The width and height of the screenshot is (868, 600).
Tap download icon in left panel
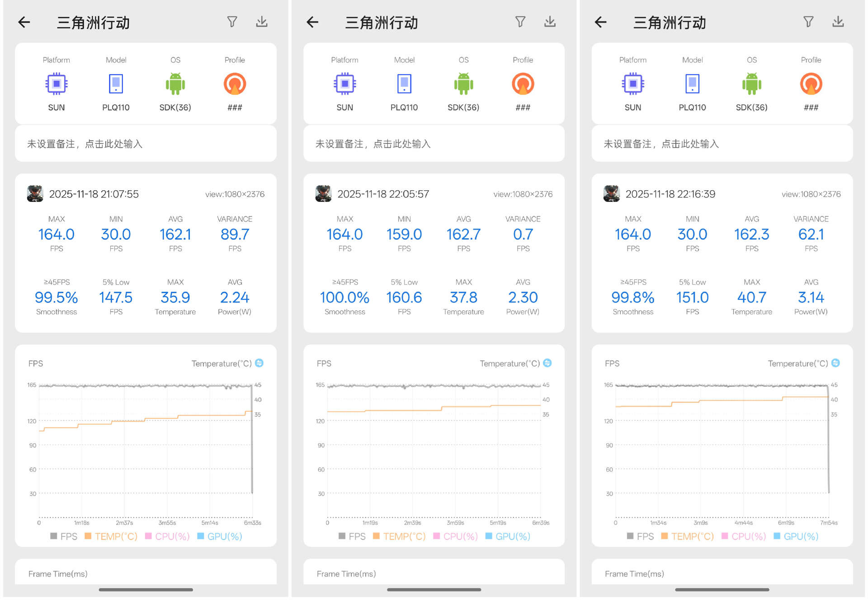coord(261,22)
